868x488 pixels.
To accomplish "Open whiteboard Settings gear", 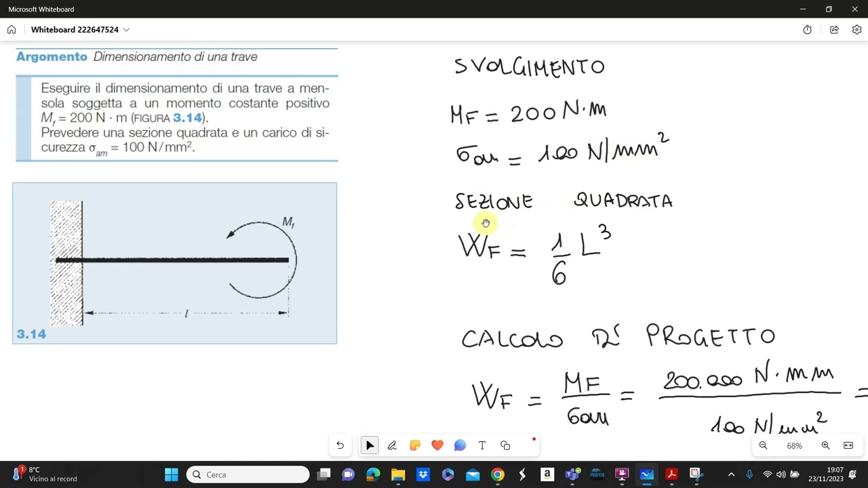I will (x=856, y=30).
